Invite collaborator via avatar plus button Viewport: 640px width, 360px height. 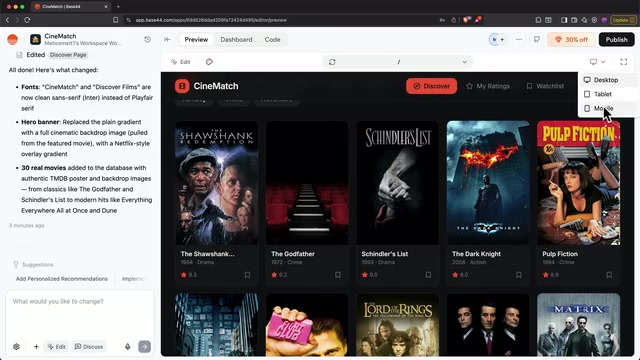click(x=502, y=40)
